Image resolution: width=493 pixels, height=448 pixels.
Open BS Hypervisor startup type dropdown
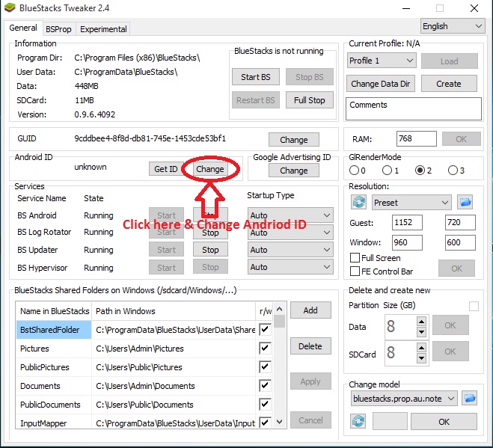[x=290, y=267]
